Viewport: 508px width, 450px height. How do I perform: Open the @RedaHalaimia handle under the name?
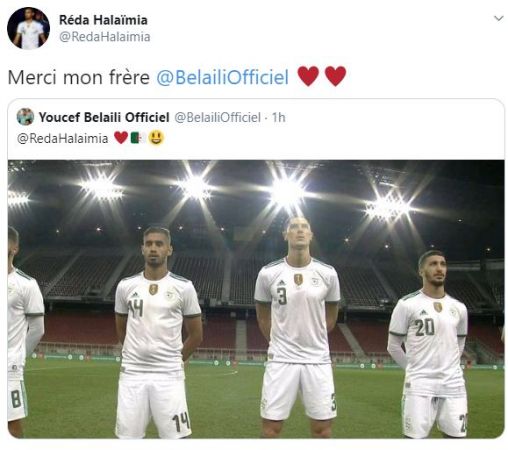click(105, 37)
